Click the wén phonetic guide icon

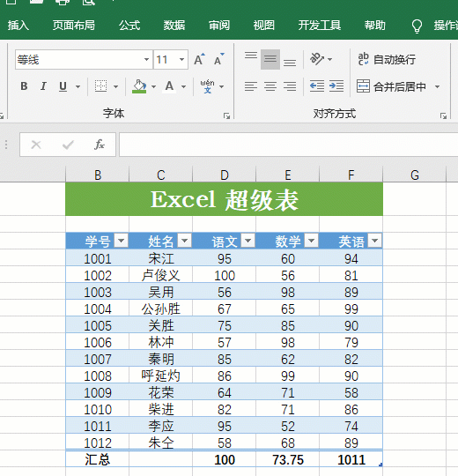[207, 86]
